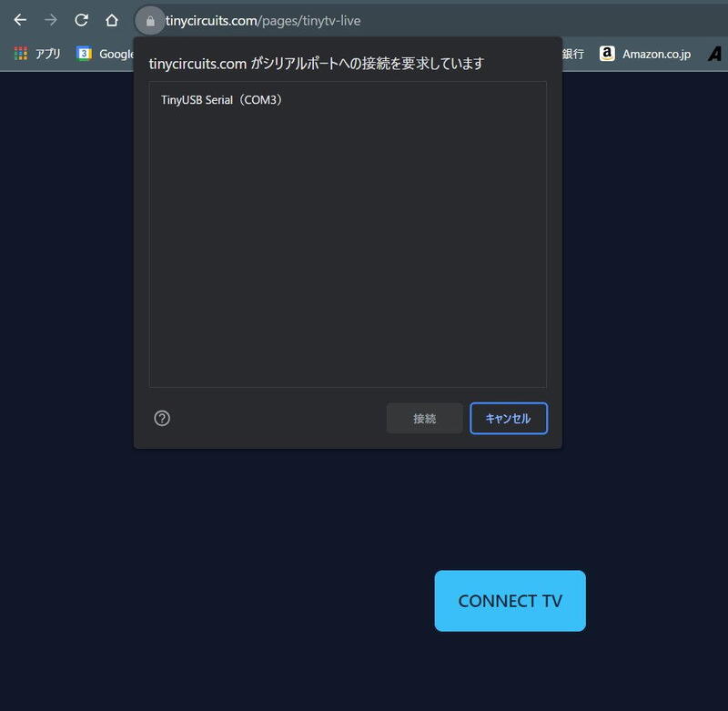
Task: Open help via the question mark icon
Action: click(x=162, y=419)
